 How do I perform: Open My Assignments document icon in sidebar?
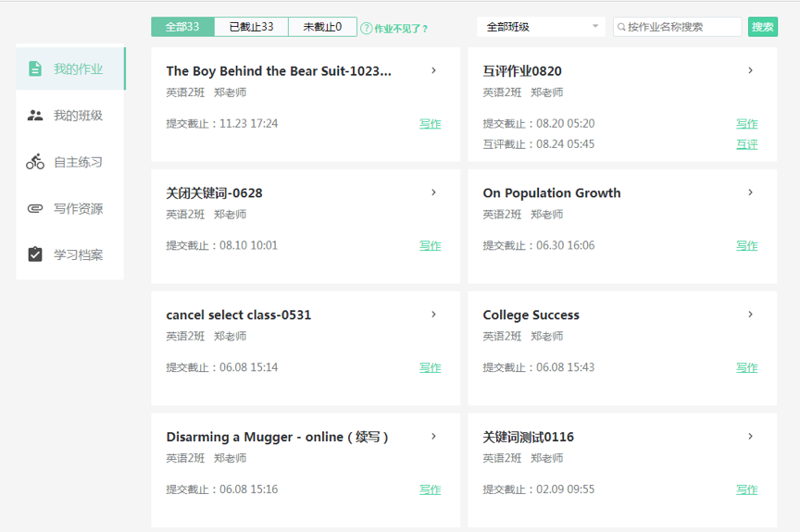click(x=35, y=68)
